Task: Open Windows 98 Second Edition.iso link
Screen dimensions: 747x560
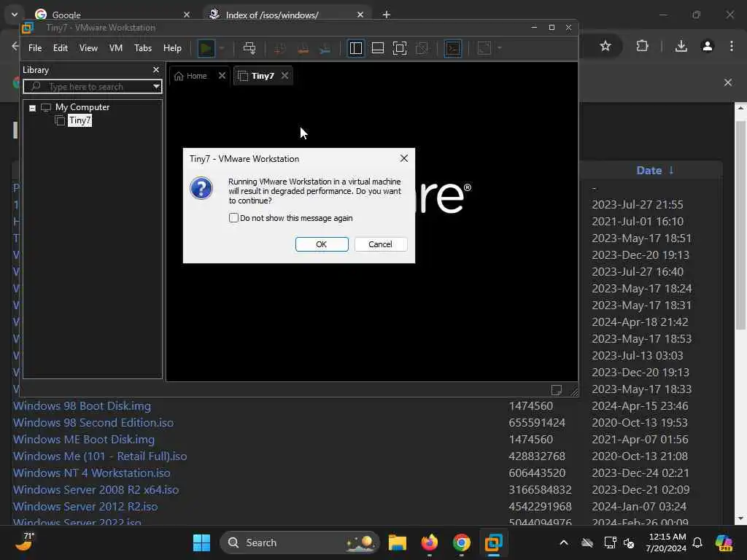Action: [x=93, y=422]
